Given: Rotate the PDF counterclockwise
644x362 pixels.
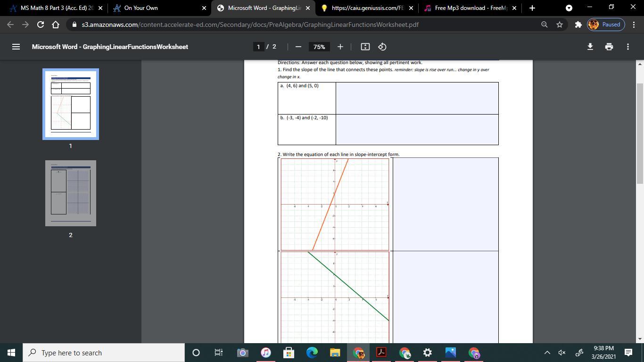Looking at the screenshot, I should coord(382,47).
